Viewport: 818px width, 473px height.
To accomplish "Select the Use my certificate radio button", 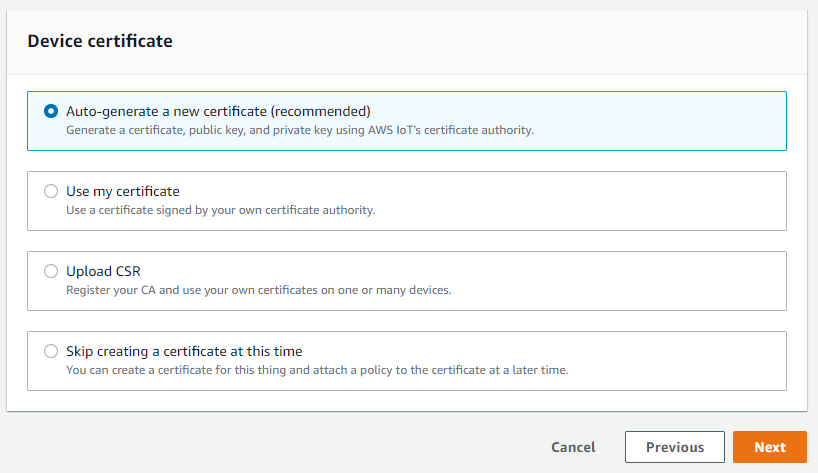I will (51, 191).
